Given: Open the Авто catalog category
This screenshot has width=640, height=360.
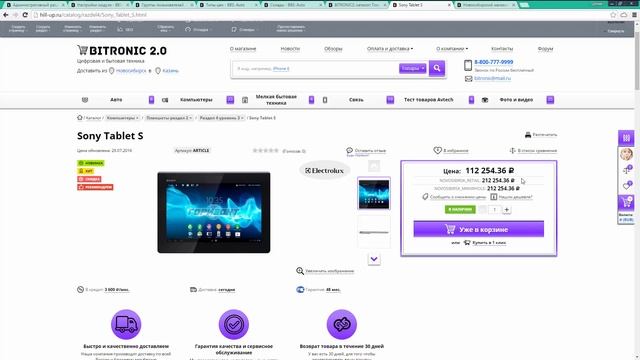Looking at the screenshot, I should point(116,100).
